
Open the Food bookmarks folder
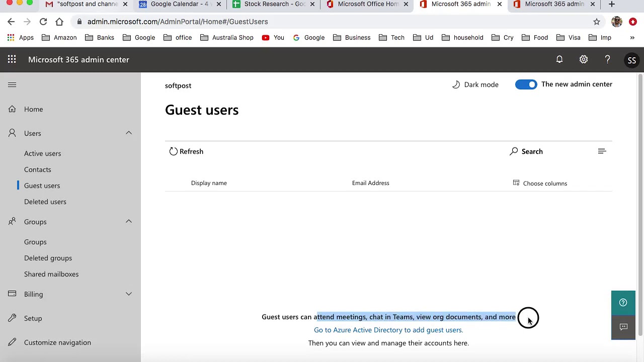tap(535, 38)
